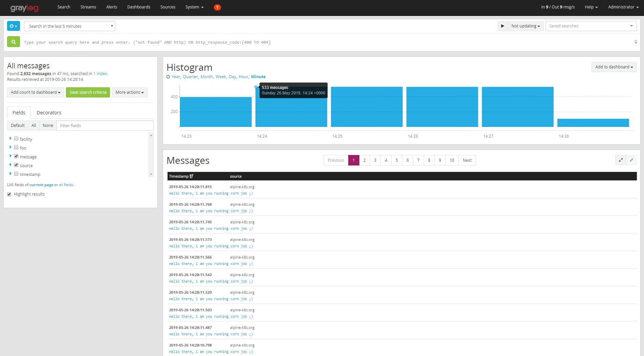The height and width of the screenshot is (356, 644).
Task: Expand the timestamp field arrow
Action: (10, 174)
